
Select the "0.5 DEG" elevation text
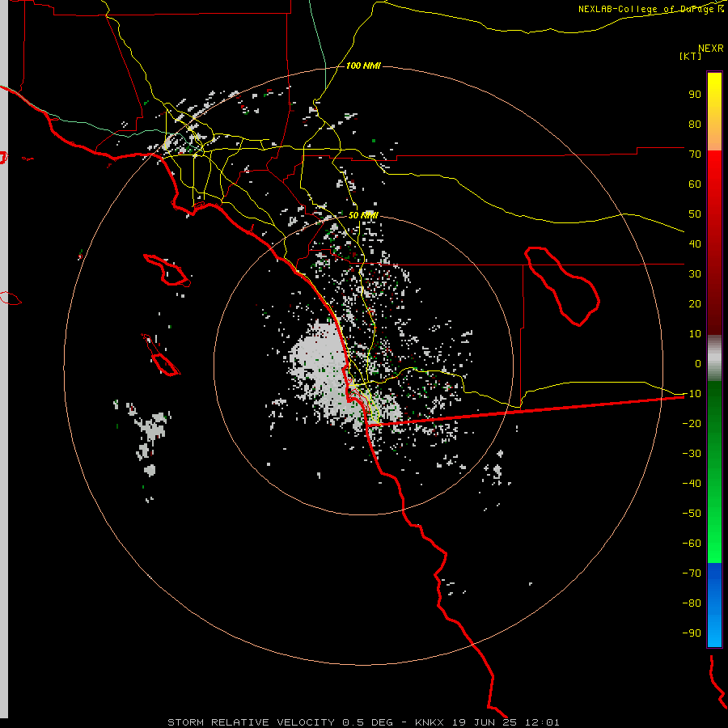(x=367, y=722)
